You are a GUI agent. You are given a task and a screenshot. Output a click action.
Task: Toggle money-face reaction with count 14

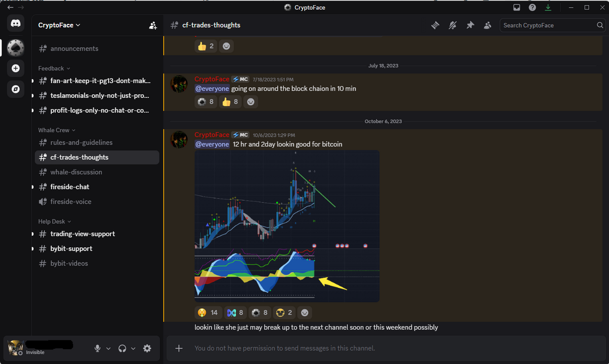(208, 312)
